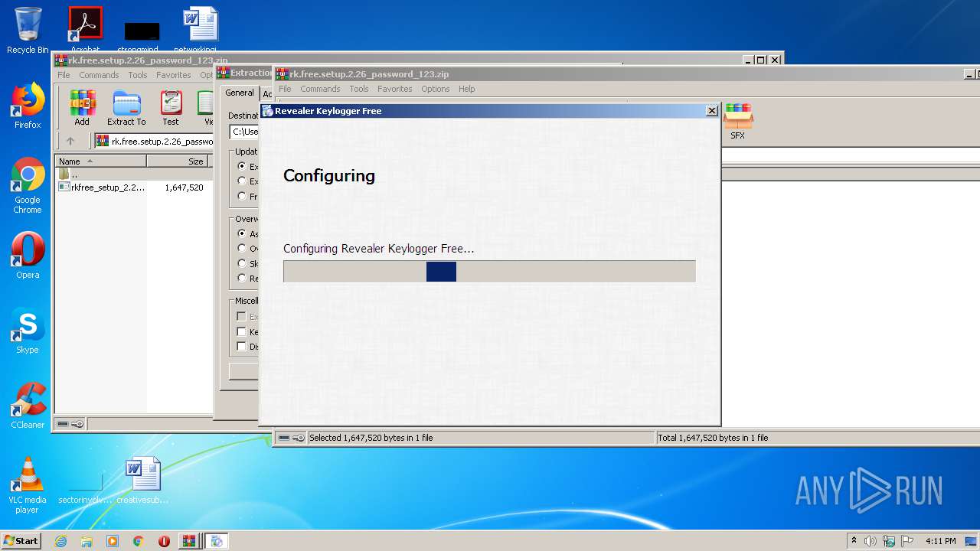Click the Start button
Image resolution: width=980 pixels, height=551 pixels.
[x=21, y=541]
